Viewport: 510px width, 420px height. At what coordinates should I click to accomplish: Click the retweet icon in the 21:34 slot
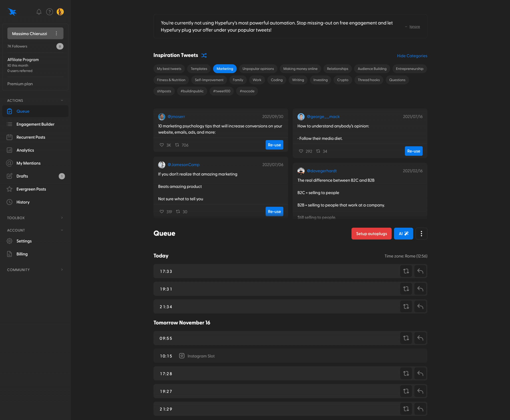click(x=406, y=307)
